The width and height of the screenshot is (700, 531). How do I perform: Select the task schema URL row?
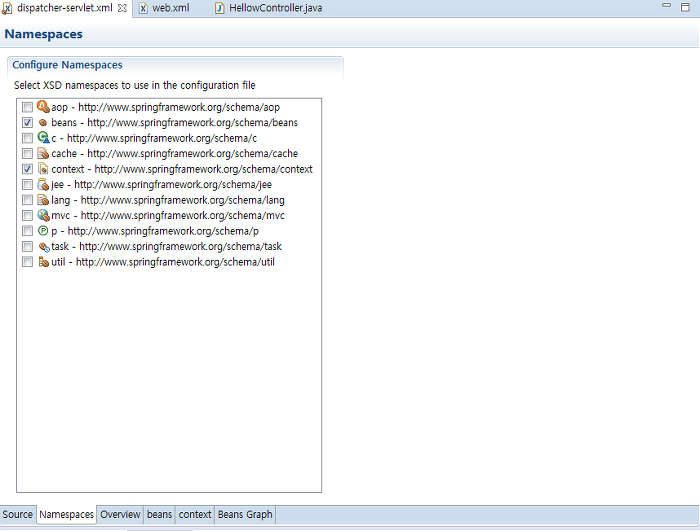coord(167,247)
